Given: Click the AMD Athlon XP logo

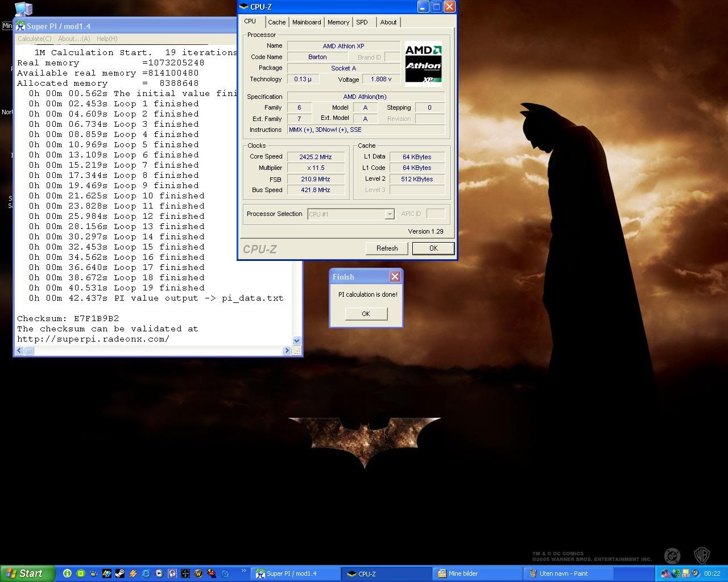Looking at the screenshot, I should (423, 64).
